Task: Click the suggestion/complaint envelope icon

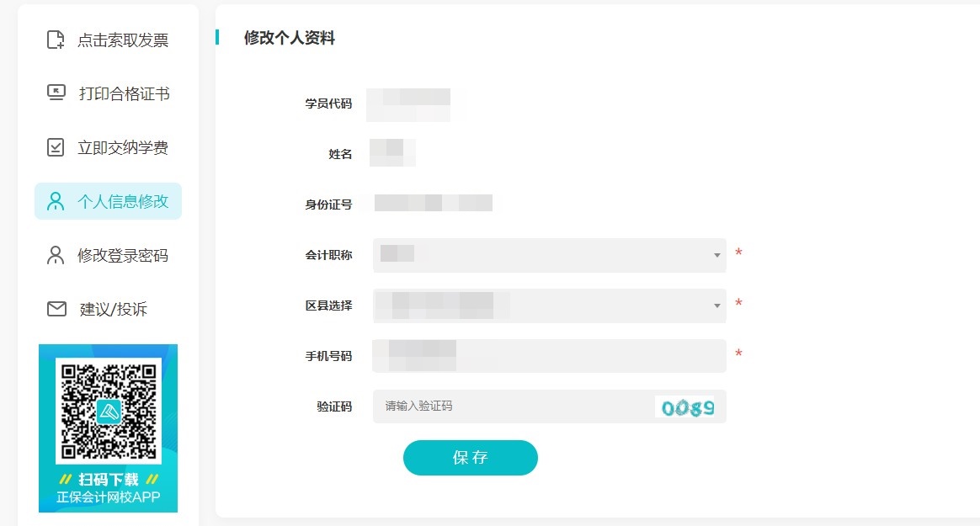Action: point(56,309)
